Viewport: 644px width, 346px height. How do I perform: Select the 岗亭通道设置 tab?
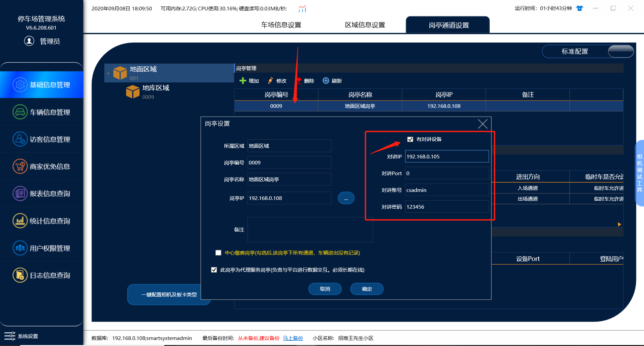click(x=448, y=25)
